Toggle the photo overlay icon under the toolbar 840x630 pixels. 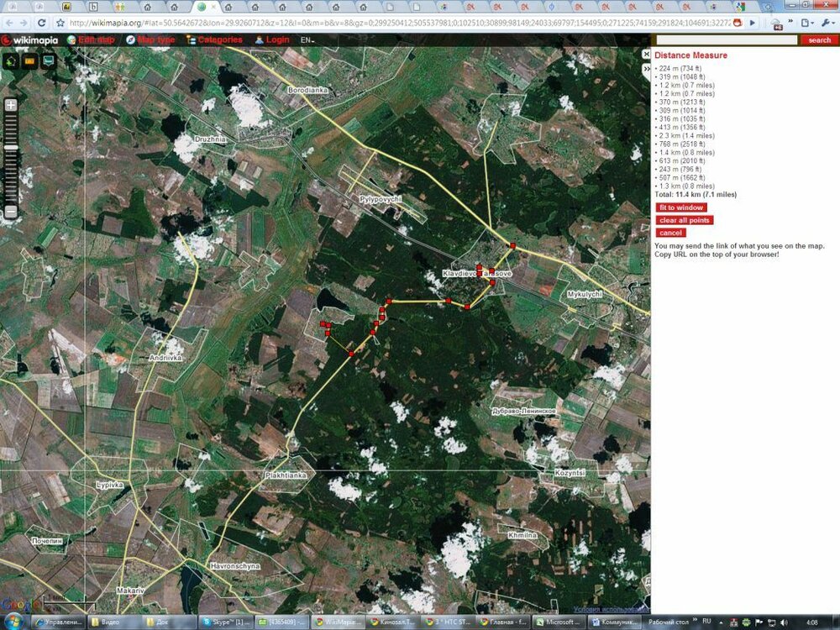click(x=29, y=61)
